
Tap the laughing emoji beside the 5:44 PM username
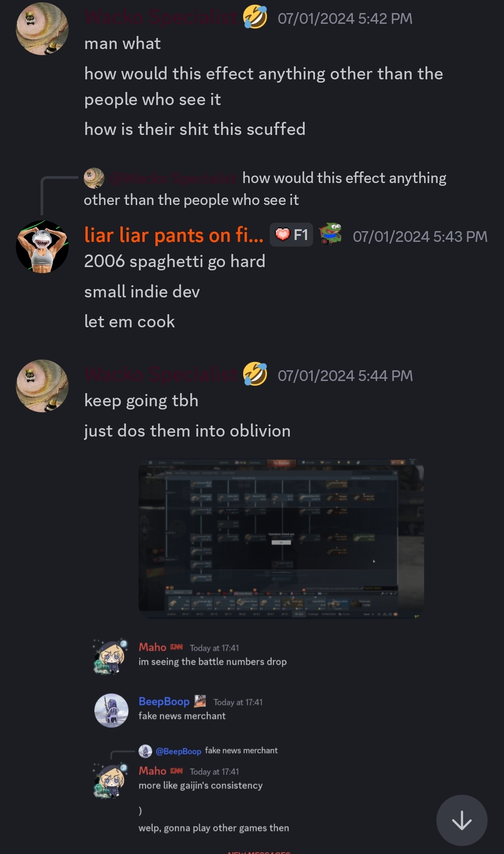coord(255,374)
